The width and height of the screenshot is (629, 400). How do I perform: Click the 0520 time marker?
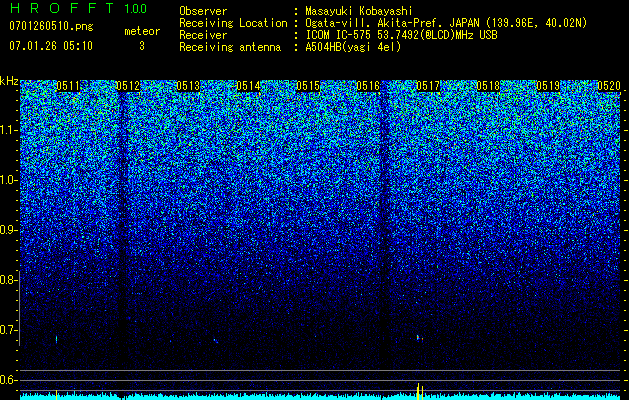click(x=609, y=86)
